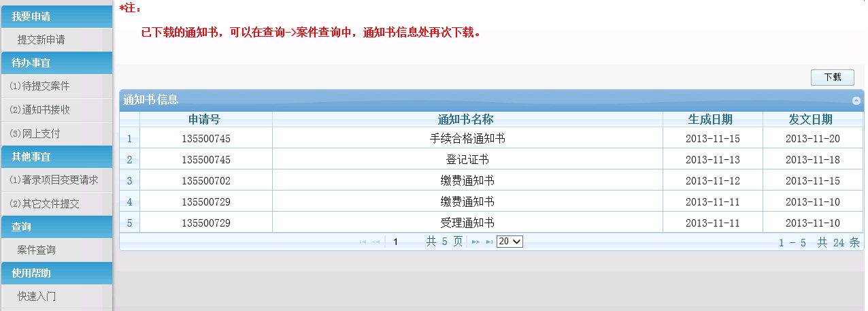
Task: Sort the table by 申请号 column header
Action: [x=205, y=119]
